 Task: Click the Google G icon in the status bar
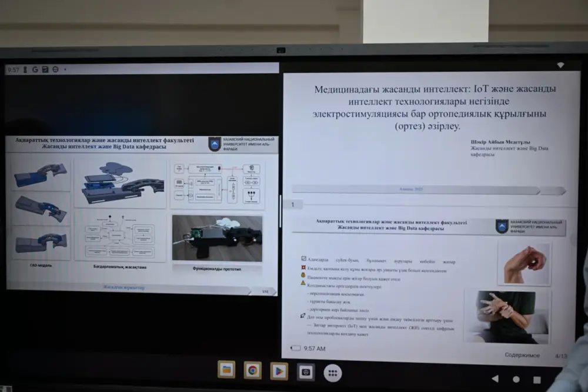point(35,69)
